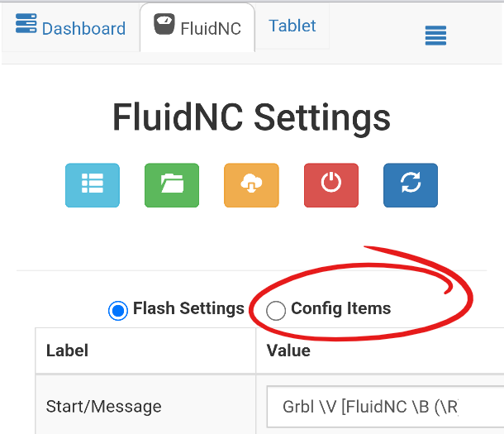Refresh settings with the blue sync button
Viewport: 504px width, 434px height.
411,184
